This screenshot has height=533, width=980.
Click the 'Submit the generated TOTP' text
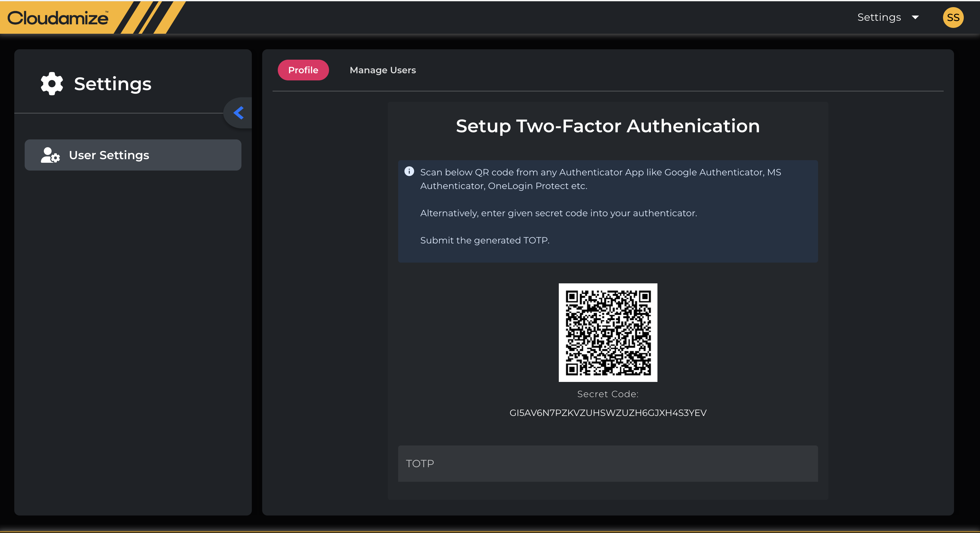click(484, 240)
